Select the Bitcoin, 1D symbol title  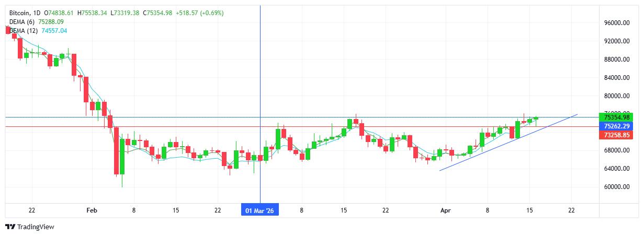[x=25, y=12]
